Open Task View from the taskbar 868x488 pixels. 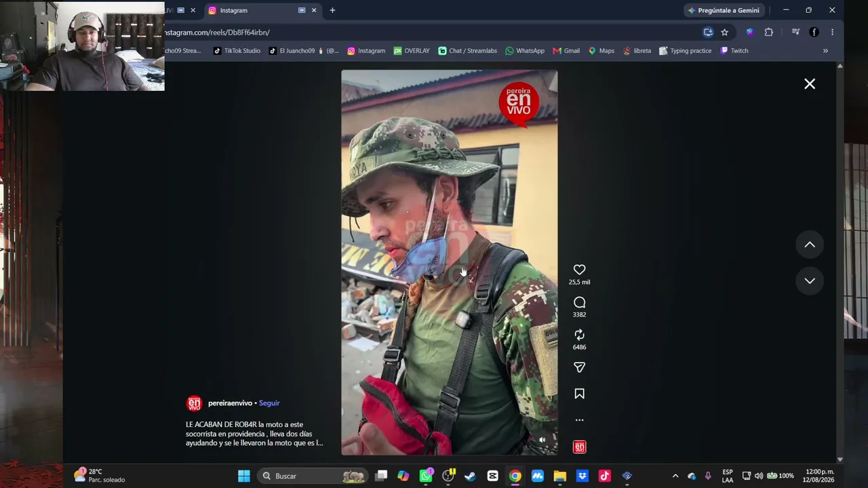point(382,476)
